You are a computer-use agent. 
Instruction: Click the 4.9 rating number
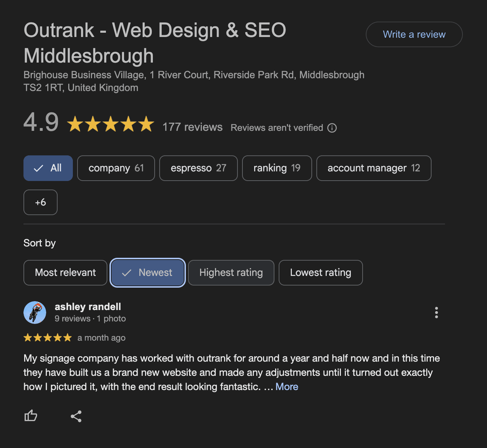(x=41, y=122)
